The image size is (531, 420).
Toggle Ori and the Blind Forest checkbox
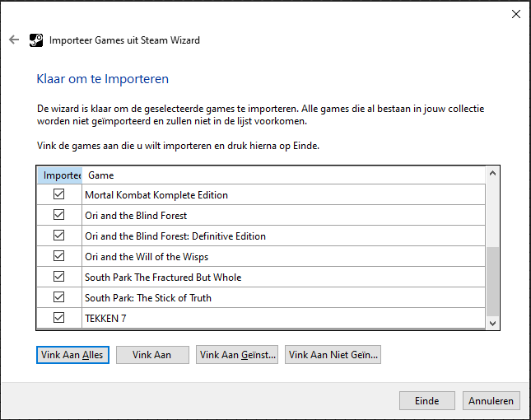(59, 215)
